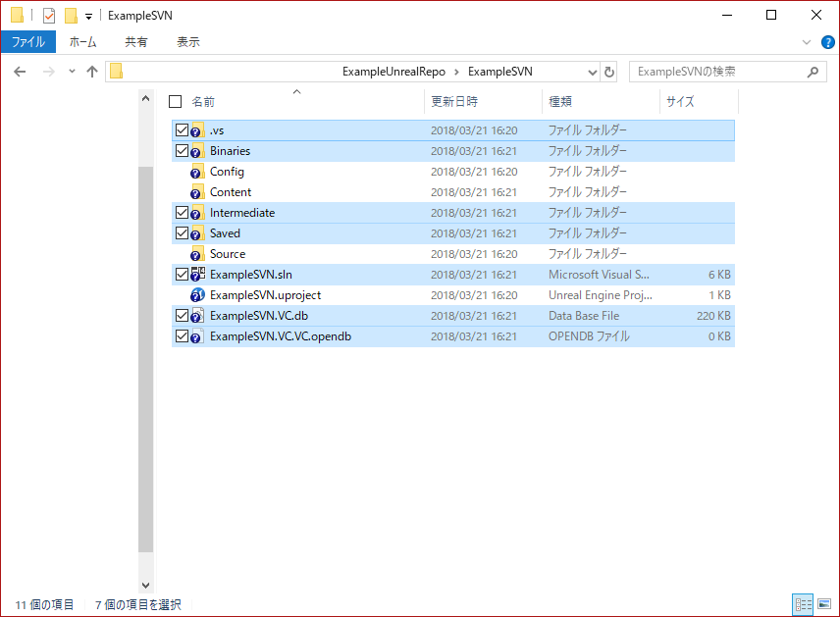Click the breadcrumb arrow after ExampleUnrealRepo

click(x=456, y=72)
